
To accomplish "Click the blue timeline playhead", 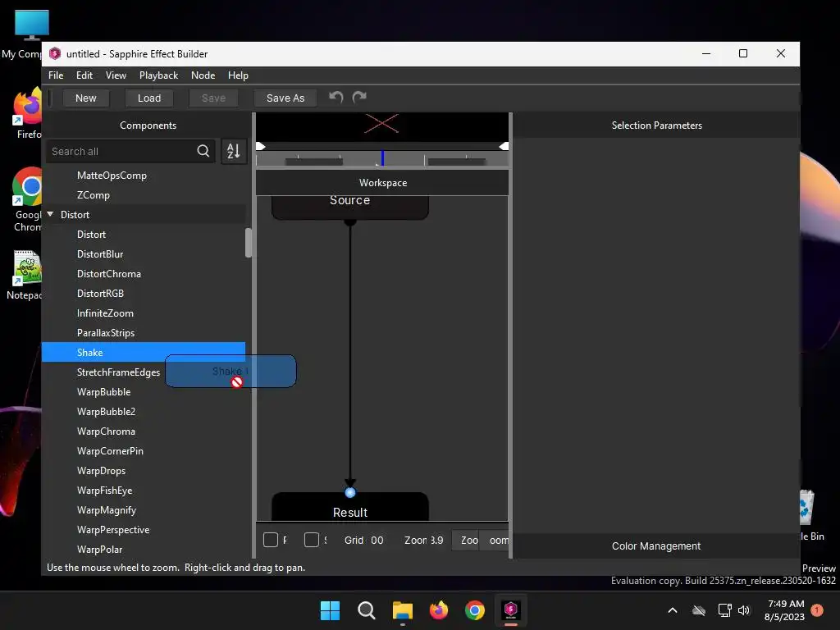I will (382, 158).
